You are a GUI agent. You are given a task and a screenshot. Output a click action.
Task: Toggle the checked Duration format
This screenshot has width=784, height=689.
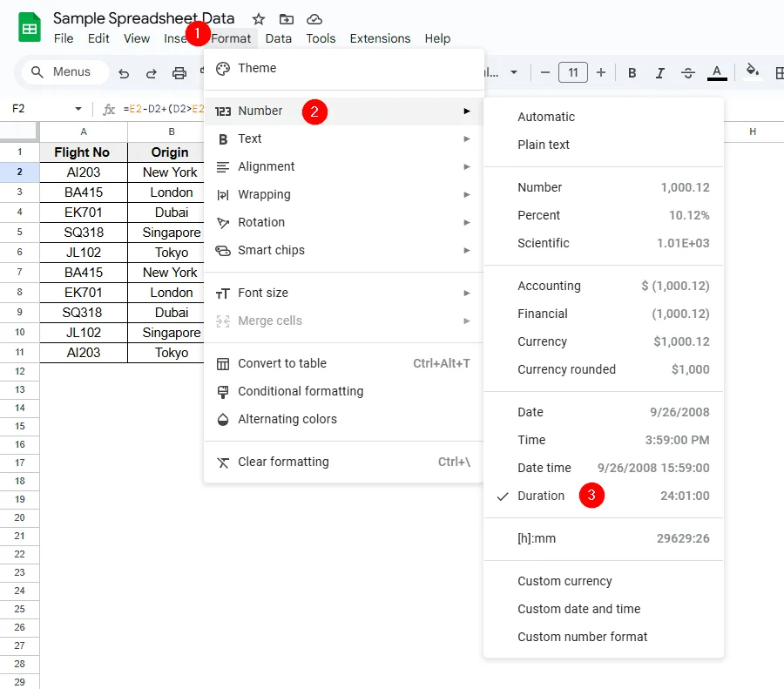(604, 496)
